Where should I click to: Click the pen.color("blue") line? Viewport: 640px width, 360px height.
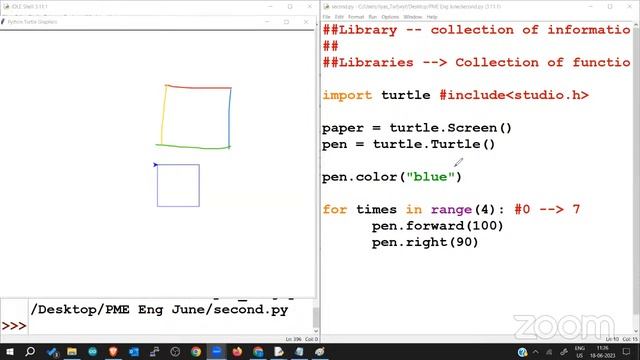[x=392, y=177]
